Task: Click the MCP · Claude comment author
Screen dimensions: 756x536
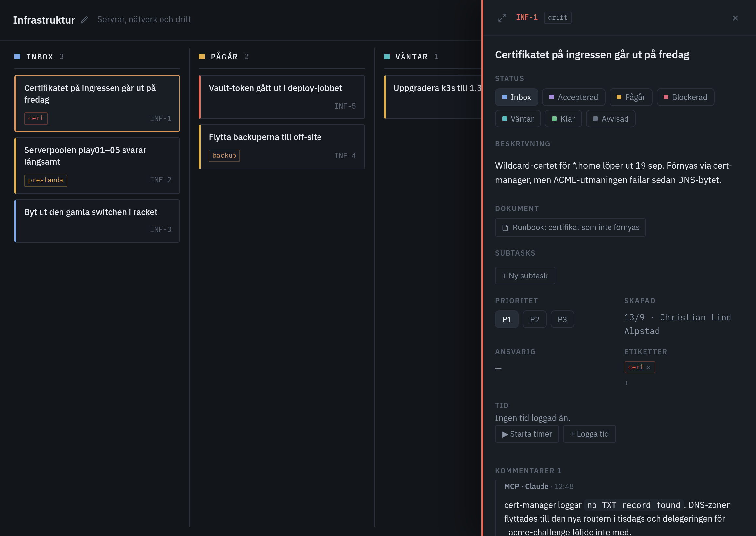Action: [526, 487]
